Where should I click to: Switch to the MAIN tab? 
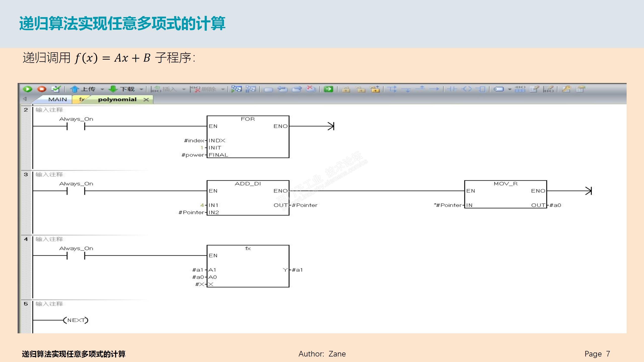click(x=57, y=100)
